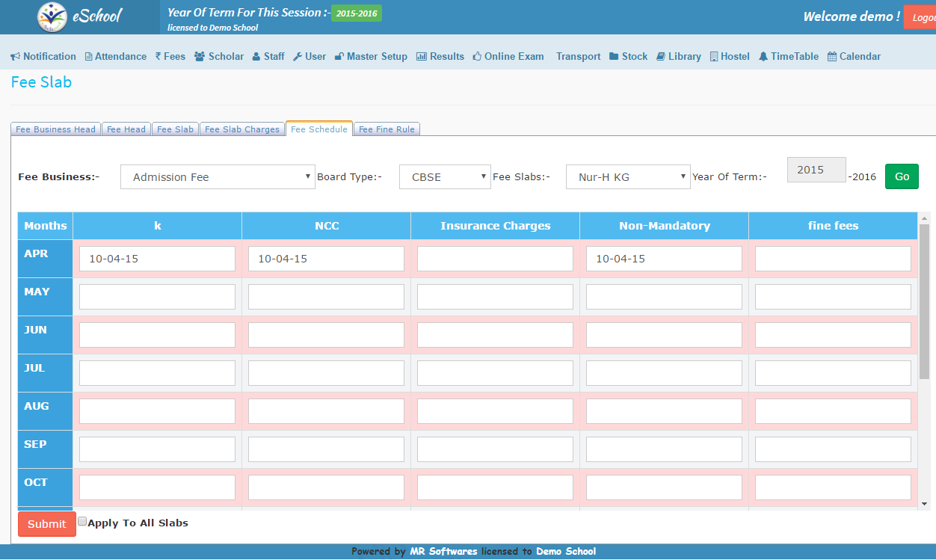Open Calendar via its calendar icon
The width and height of the screenshot is (936, 560).
[832, 57]
